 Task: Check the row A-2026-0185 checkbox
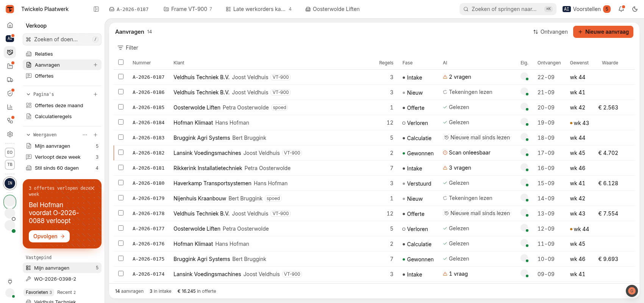[x=121, y=107]
